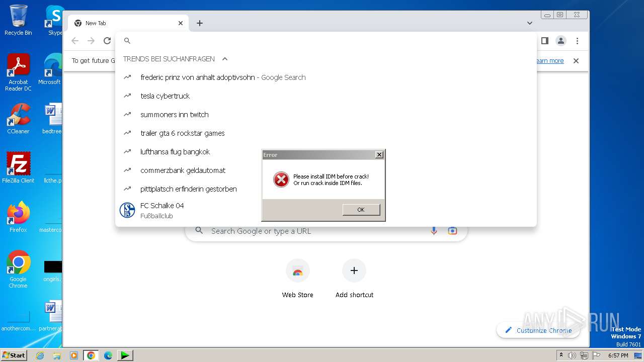Select Google Chrome desktop icon
The image size is (644, 362).
click(18, 269)
